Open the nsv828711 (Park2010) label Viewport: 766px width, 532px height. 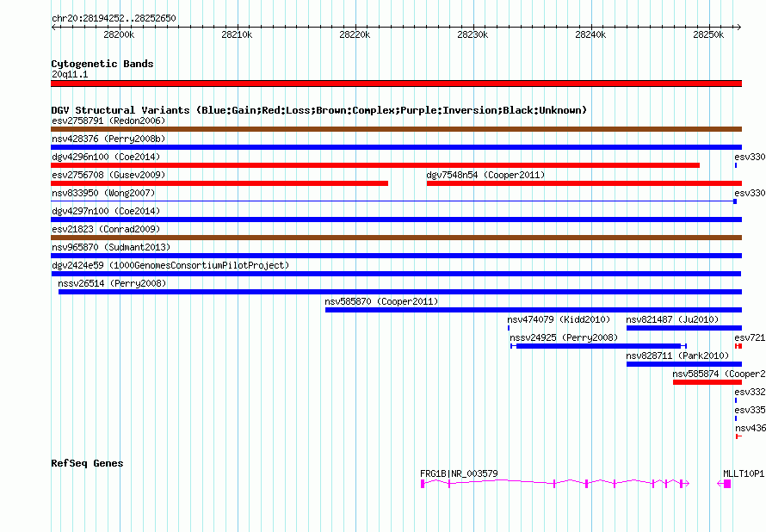[x=677, y=356]
